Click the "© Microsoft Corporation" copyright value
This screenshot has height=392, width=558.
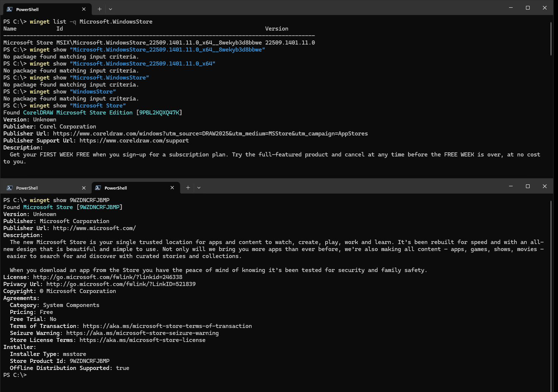point(78,291)
